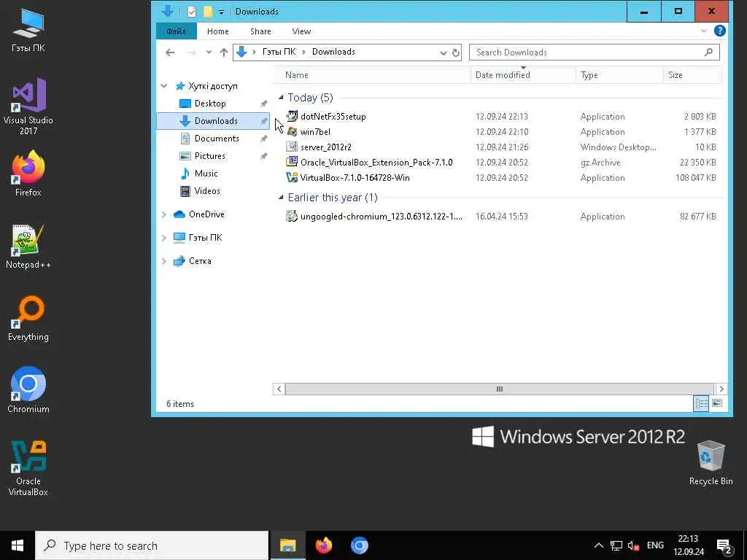Expand the OneDrive tree node

[x=164, y=214]
